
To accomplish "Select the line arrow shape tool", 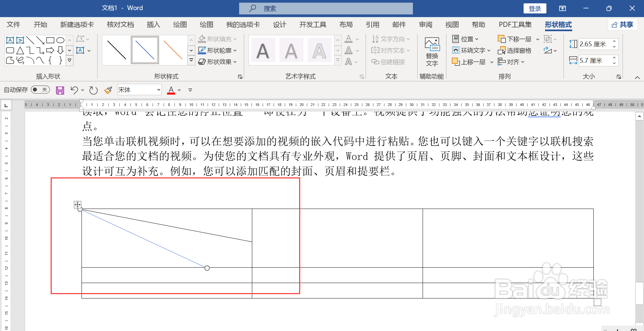I will coord(40,40).
